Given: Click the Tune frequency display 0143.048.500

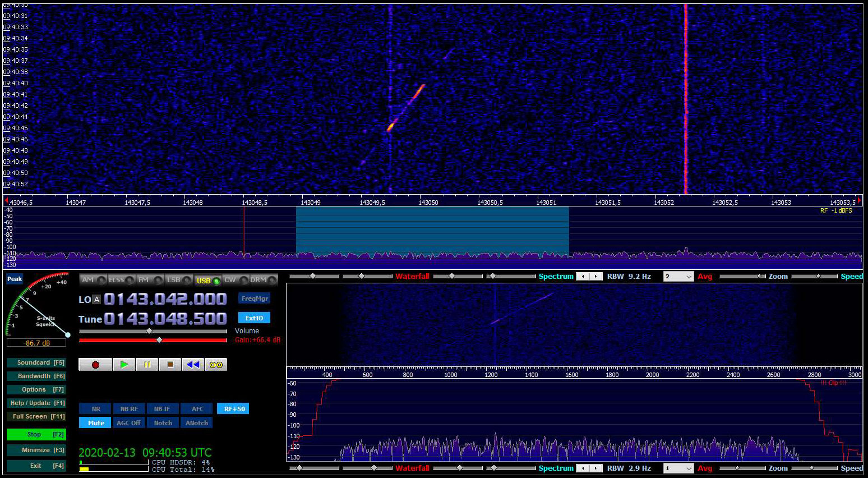Looking at the screenshot, I should pos(165,319).
